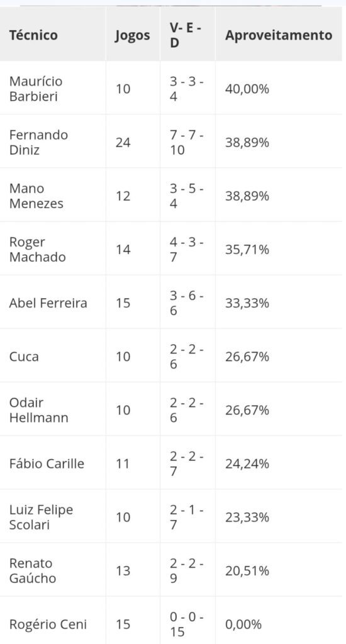
Task: Click the Aproveitamento column header
Action: pyautogui.click(x=279, y=35)
